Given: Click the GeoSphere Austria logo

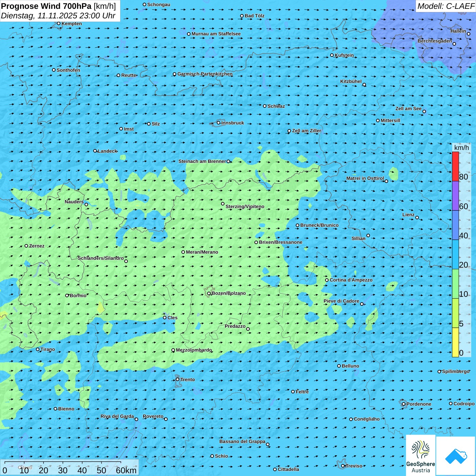Looking at the screenshot, I should coord(421,455).
